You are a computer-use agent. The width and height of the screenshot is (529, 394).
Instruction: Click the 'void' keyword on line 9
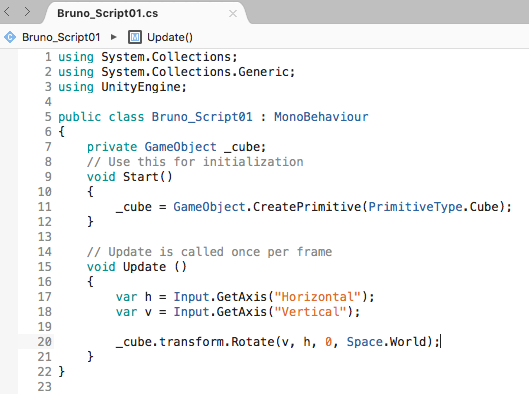pos(101,177)
